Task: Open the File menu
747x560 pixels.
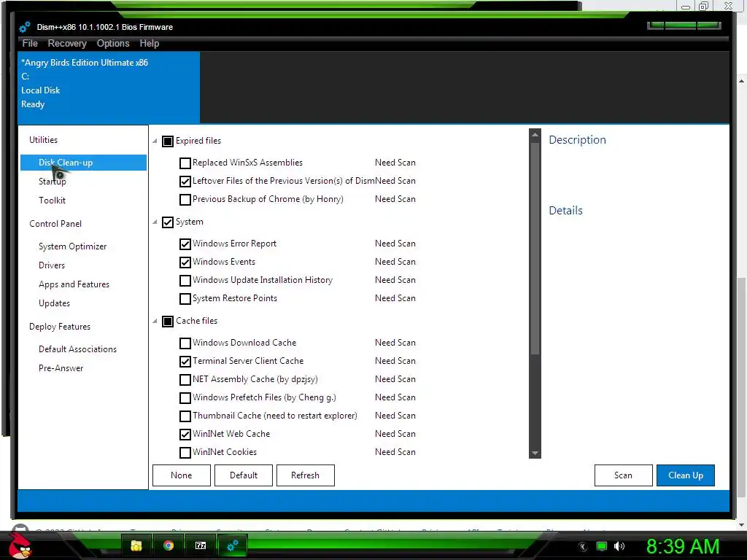Action: point(29,43)
